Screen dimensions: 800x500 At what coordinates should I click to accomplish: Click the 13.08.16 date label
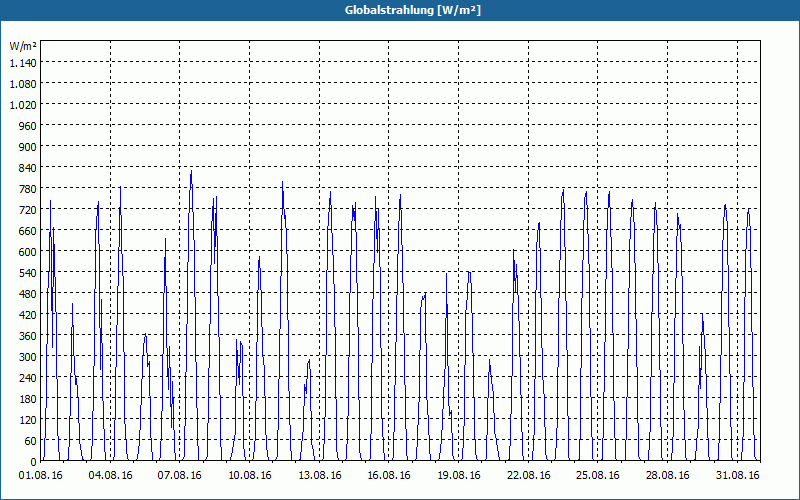[319, 476]
